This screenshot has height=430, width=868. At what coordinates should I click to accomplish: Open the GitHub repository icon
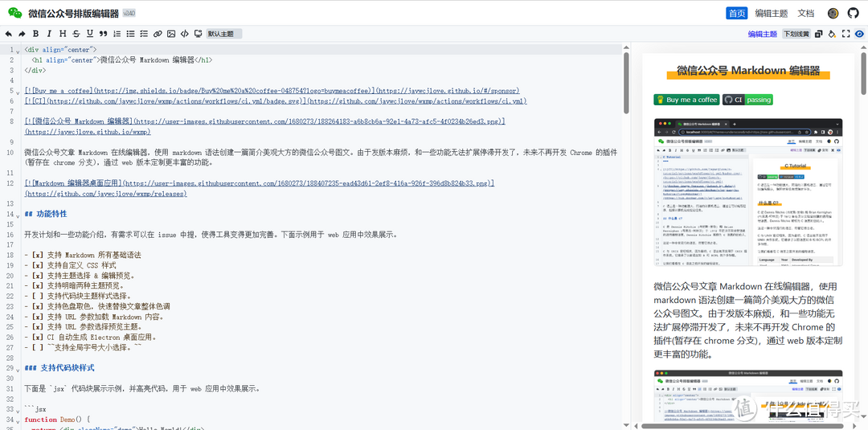(853, 14)
